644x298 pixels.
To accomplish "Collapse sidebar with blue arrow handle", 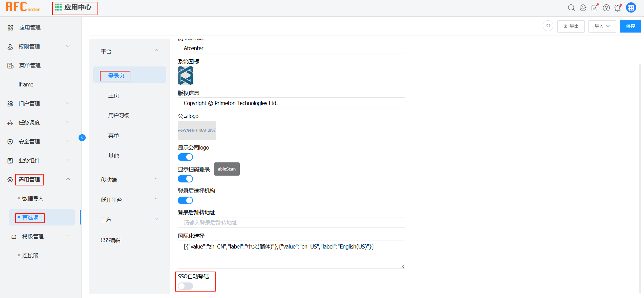I will [x=82, y=137].
